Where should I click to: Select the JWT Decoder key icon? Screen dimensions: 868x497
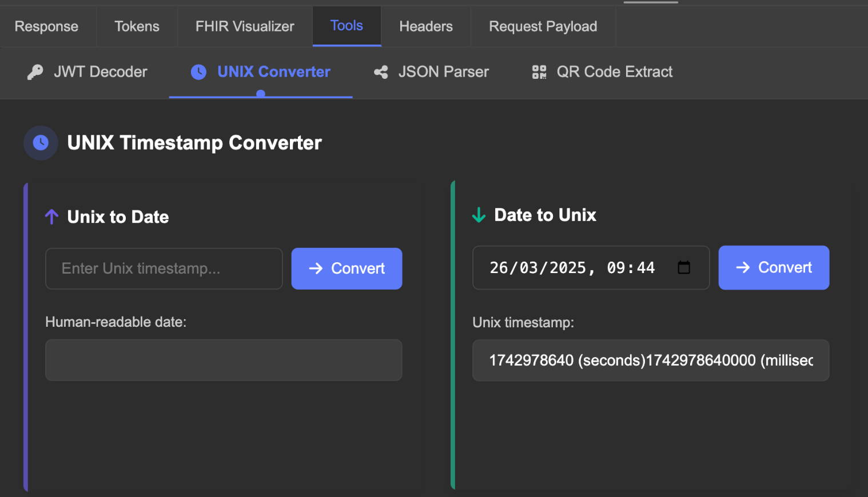coord(35,72)
